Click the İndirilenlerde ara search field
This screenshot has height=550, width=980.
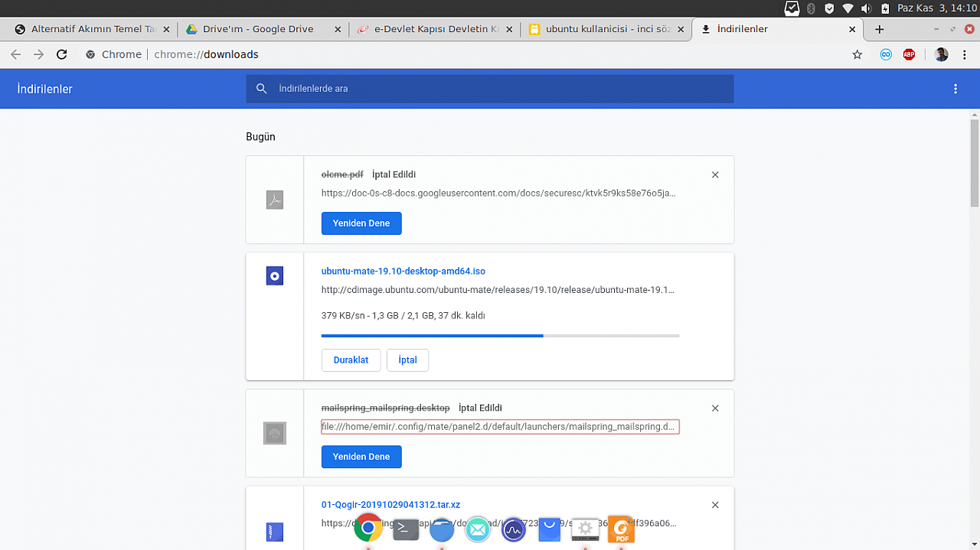tap(490, 89)
